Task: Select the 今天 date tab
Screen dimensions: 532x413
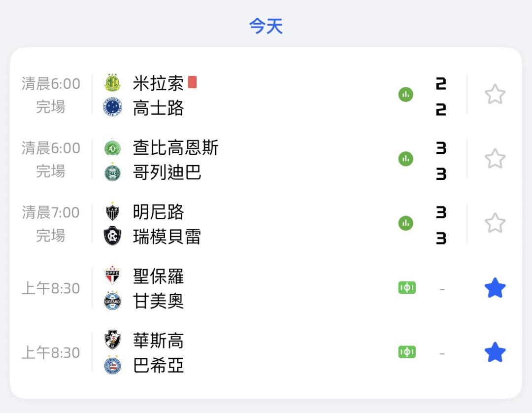Action: click(x=266, y=26)
